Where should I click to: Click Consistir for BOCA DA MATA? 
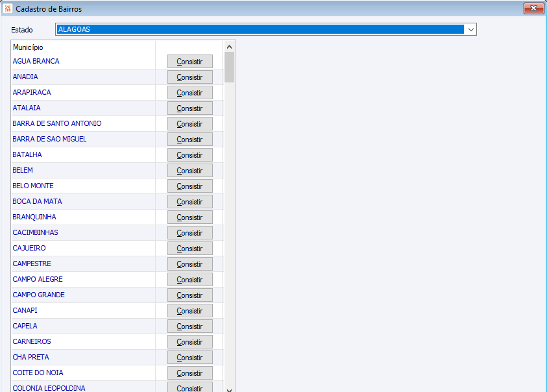click(x=189, y=202)
